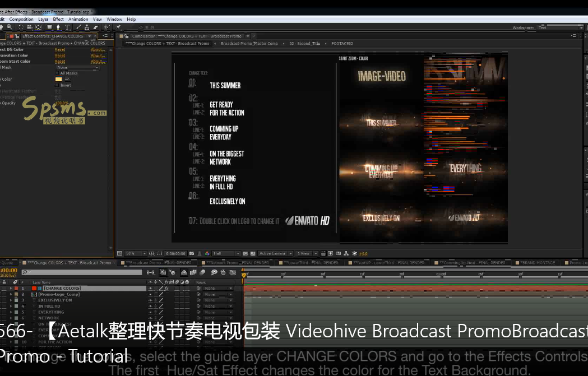The image size is (588, 376).
Task: Toggle the effects switch on CHANGE COLORS layer
Action: coord(166,289)
